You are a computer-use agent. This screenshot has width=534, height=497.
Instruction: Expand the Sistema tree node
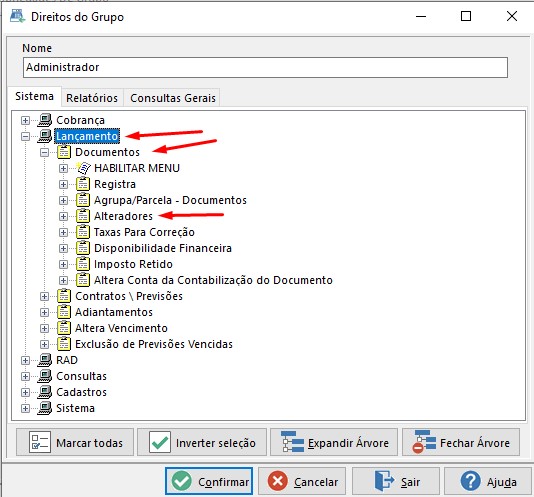point(25,408)
